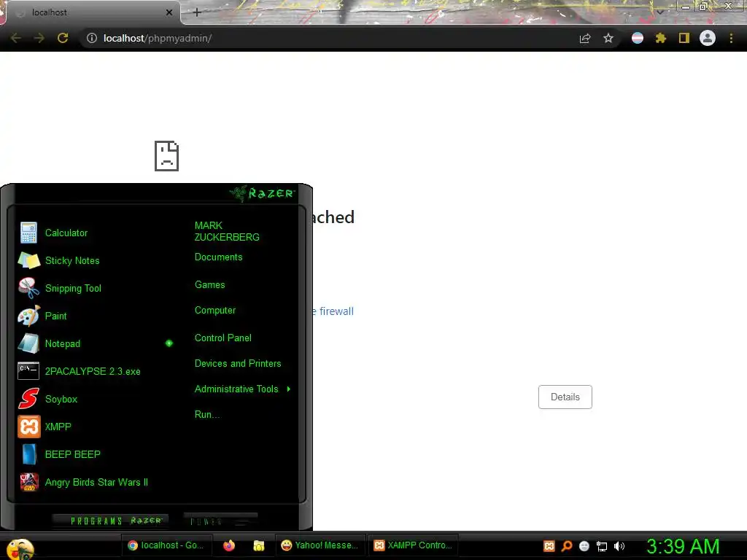Click the address bar showing localhost/phpmyadmin/
747x560 pixels.
(329, 38)
